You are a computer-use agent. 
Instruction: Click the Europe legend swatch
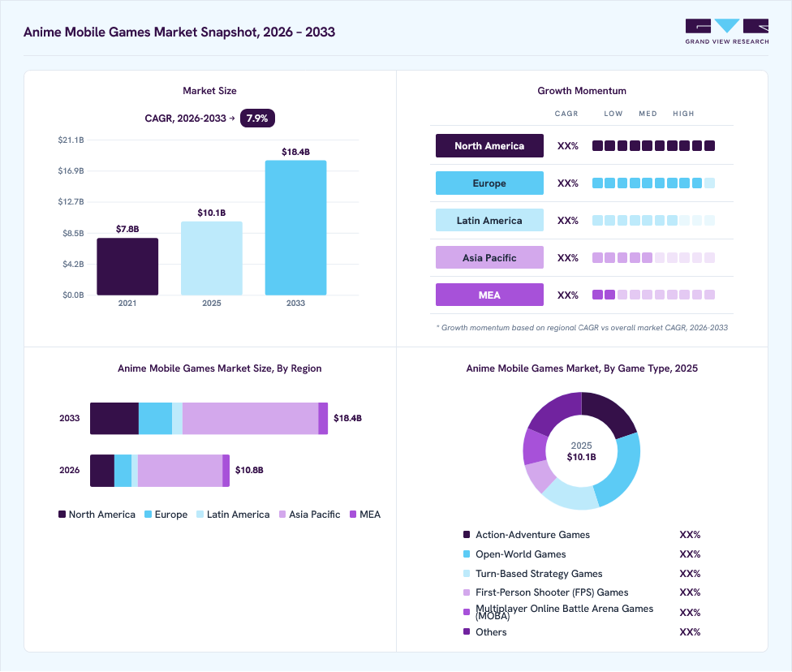(148, 515)
